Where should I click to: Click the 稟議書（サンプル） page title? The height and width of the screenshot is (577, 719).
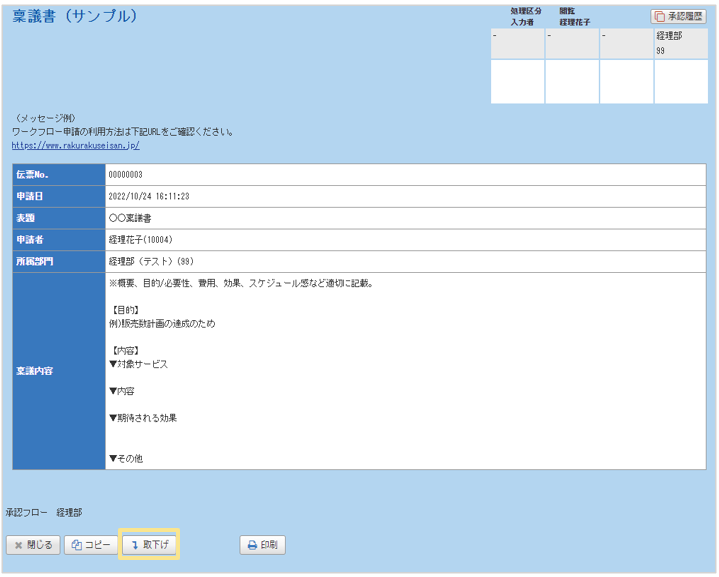(75, 17)
